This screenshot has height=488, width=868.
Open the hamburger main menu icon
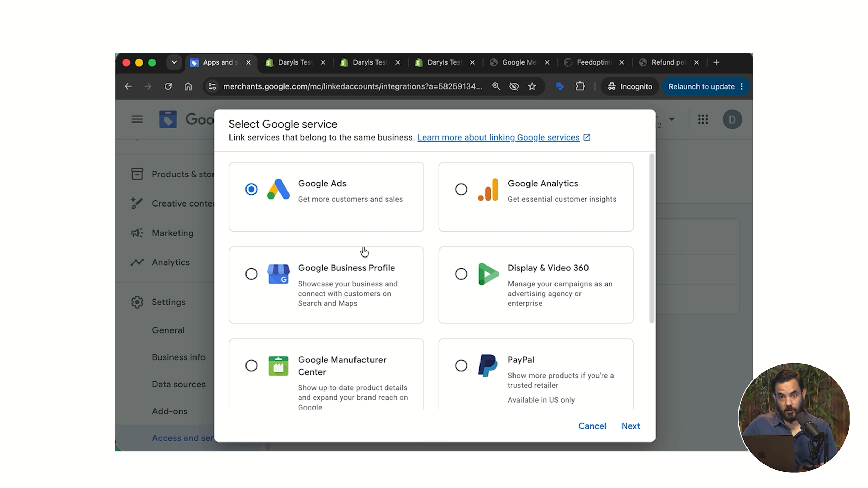[137, 119]
